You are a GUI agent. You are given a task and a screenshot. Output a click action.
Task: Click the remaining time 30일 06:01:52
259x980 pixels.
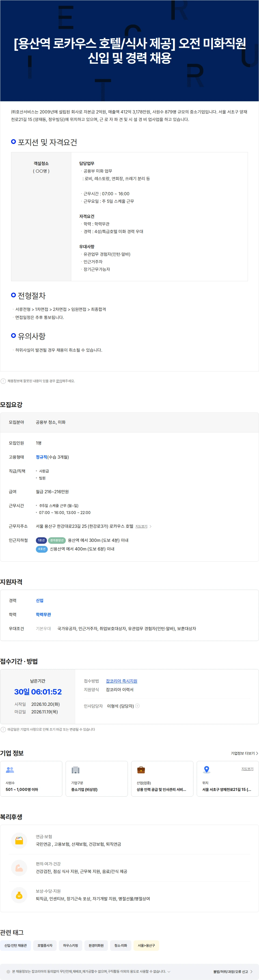pos(38,692)
